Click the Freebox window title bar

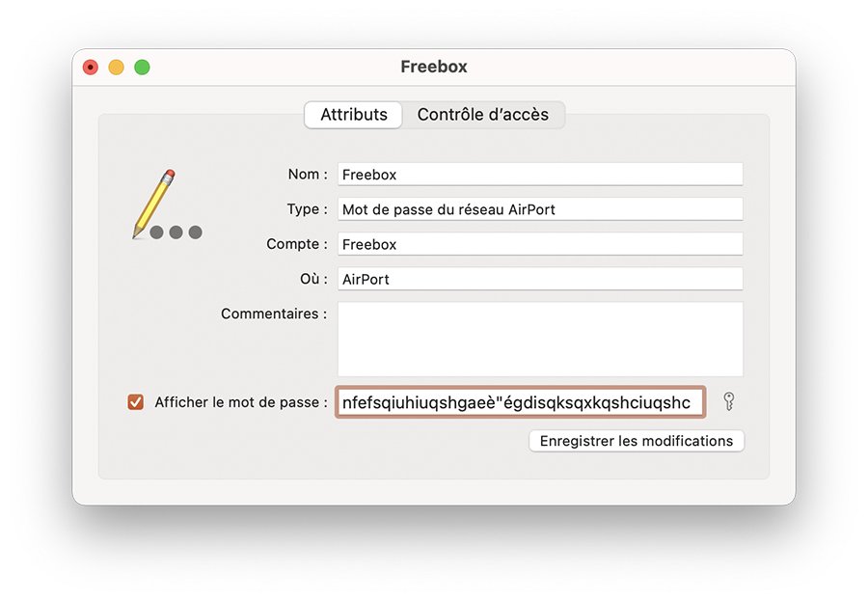pyautogui.click(x=433, y=67)
